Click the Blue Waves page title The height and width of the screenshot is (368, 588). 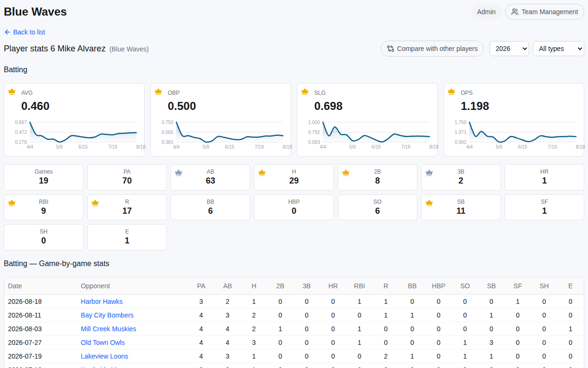pyautogui.click(x=35, y=12)
